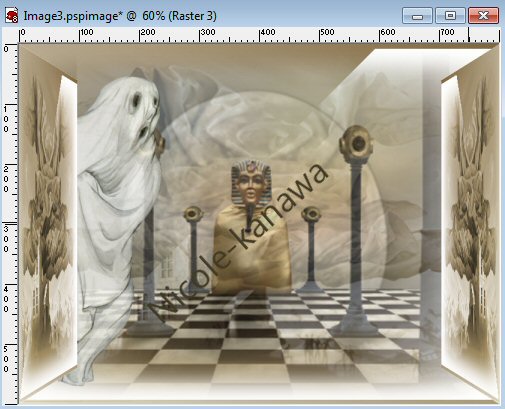
Task: Close the Image3.pspimage window
Action: tap(483, 16)
